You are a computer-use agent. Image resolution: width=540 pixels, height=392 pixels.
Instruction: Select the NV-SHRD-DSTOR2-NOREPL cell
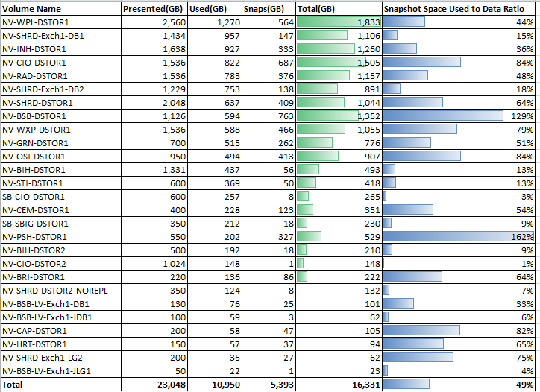tap(61, 291)
